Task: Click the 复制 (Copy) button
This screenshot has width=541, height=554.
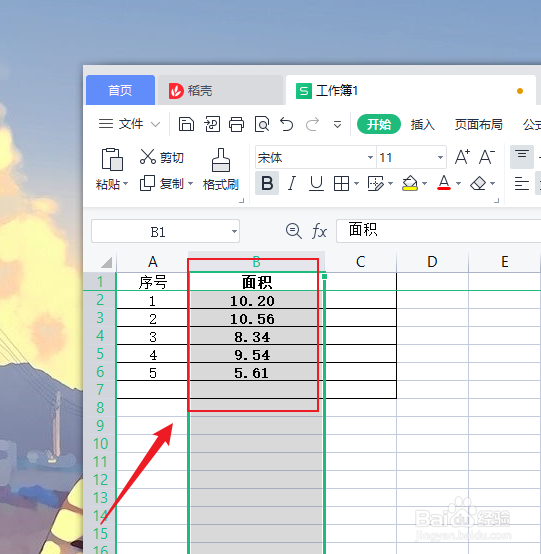Action: (161, 183)
